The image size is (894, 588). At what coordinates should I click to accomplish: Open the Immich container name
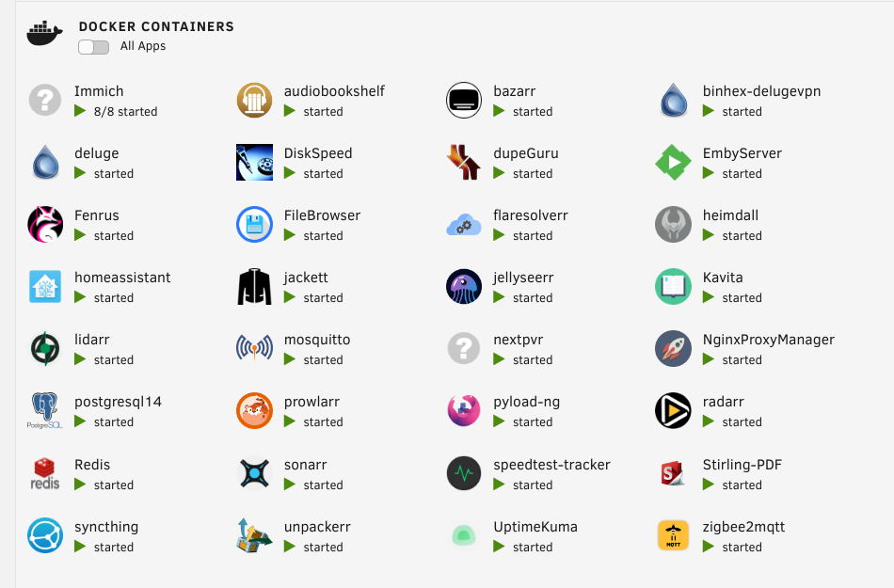(x=99, y=91)
